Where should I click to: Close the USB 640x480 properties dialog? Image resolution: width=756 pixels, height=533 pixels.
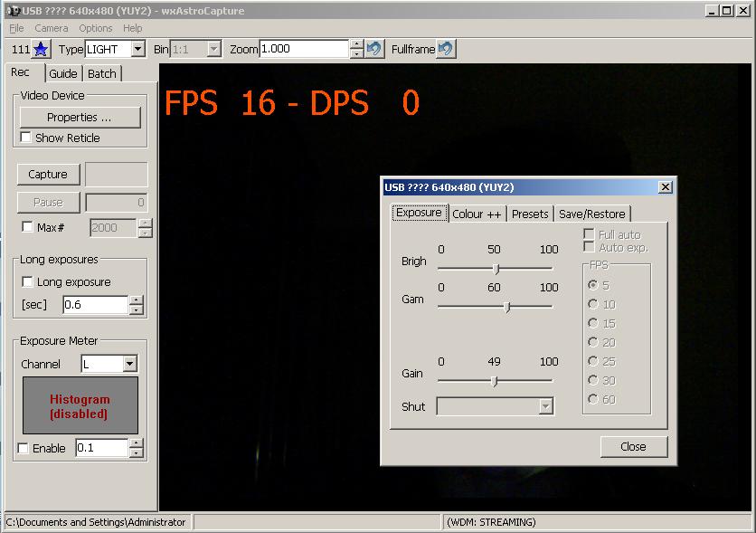click(x=665, y=187)
